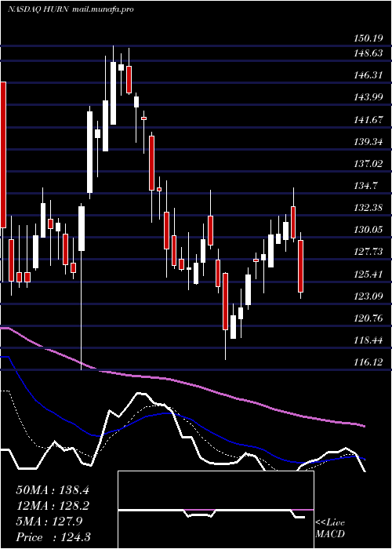Click the Live MACD inset chart box
This screenshot has width=392, height=549.
coord(216,510)
